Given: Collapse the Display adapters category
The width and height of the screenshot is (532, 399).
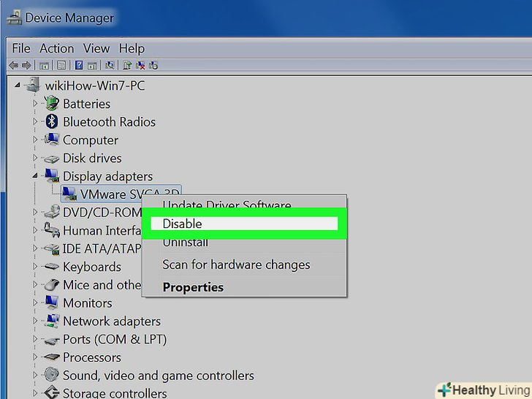Looking at the screenshot, I should [x=35, y=175].
